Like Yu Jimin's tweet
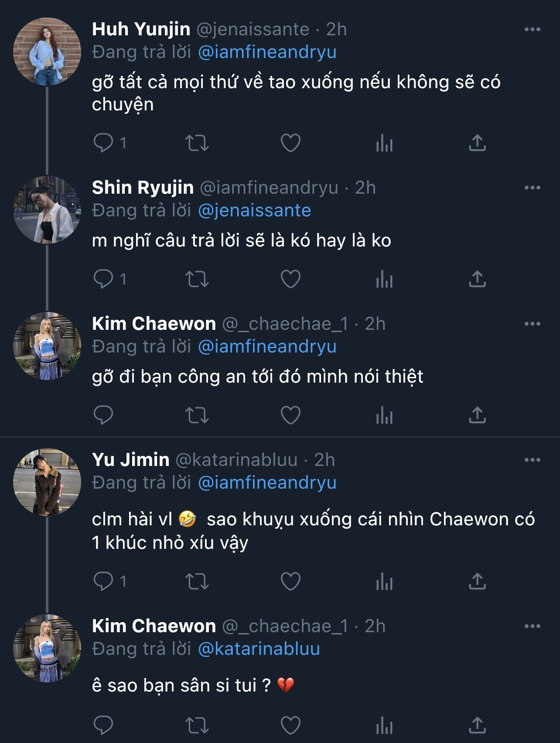Screen dimensions: 560x743 pos(290,581)
